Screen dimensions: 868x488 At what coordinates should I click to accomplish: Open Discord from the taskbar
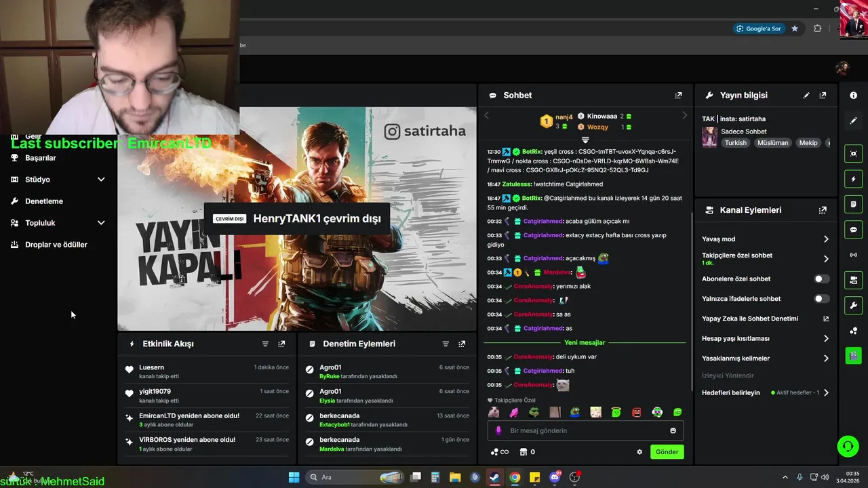coord(555,477)
